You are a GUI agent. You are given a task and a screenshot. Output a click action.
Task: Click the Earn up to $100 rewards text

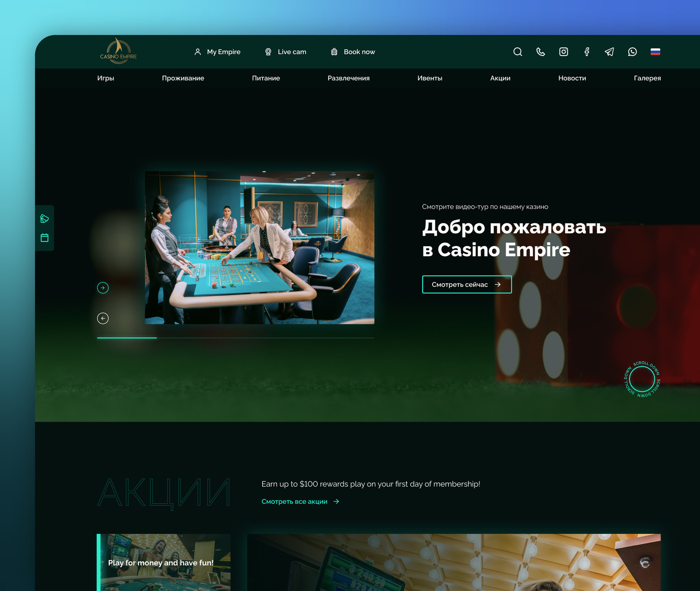click(x=371, y=484)
